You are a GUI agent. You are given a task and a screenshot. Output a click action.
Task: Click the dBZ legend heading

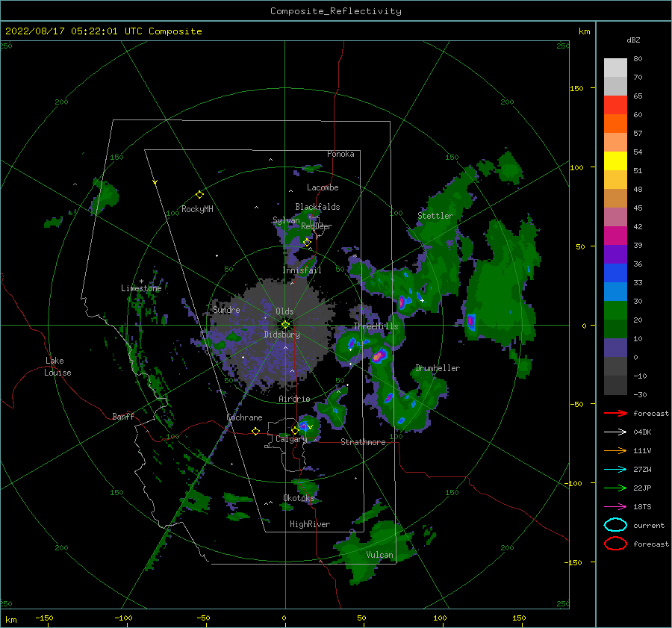(633, 40)
